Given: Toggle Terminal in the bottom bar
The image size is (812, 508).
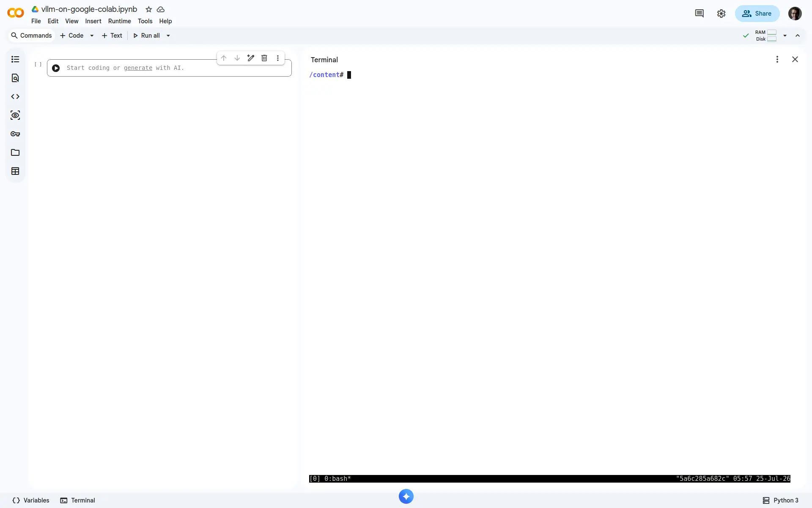Looking at the screenshot, I should (78, 500).
